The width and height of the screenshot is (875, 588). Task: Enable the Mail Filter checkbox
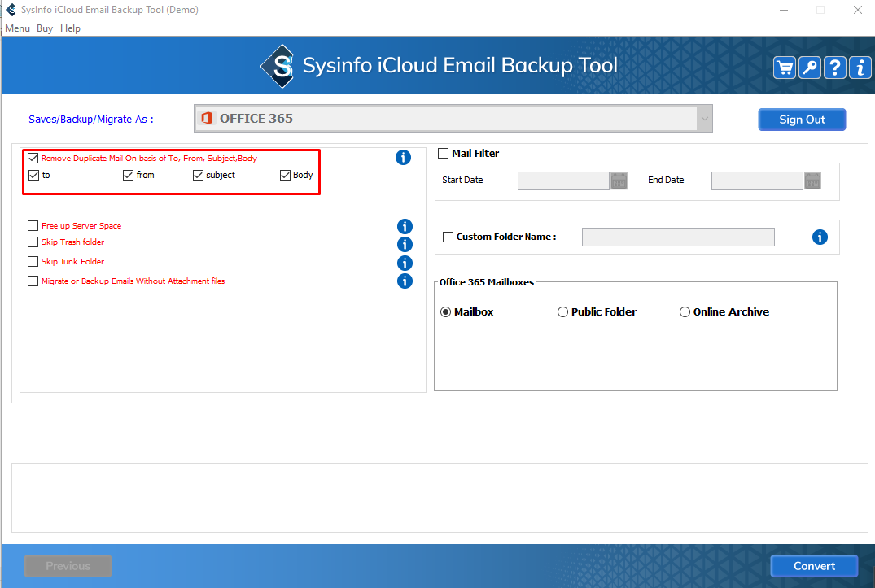(x=444, y=154)
